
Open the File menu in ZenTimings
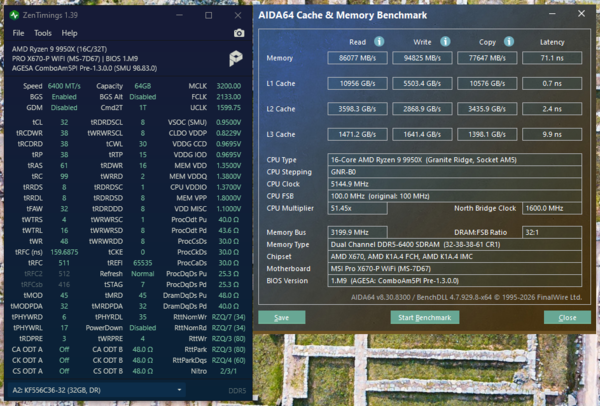(x=18, y=33)
